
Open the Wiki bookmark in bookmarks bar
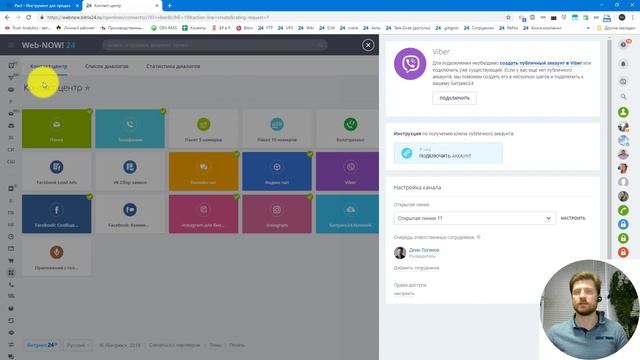[306, 28]
